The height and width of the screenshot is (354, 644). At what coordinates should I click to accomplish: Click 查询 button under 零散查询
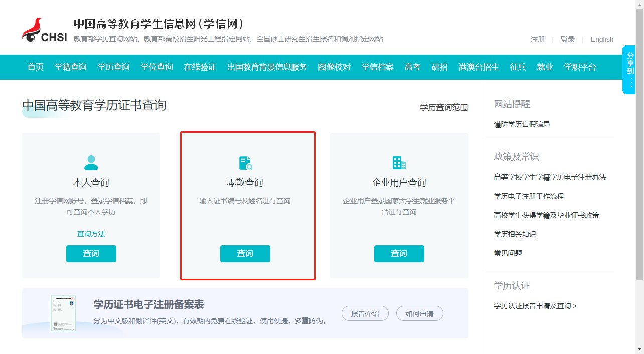pos(245,254)
